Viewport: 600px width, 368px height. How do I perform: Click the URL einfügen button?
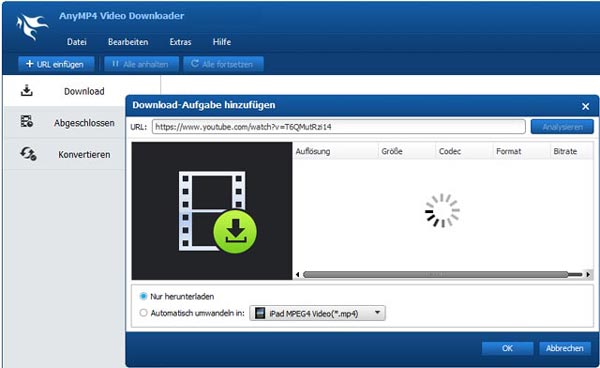click(56, 64)
